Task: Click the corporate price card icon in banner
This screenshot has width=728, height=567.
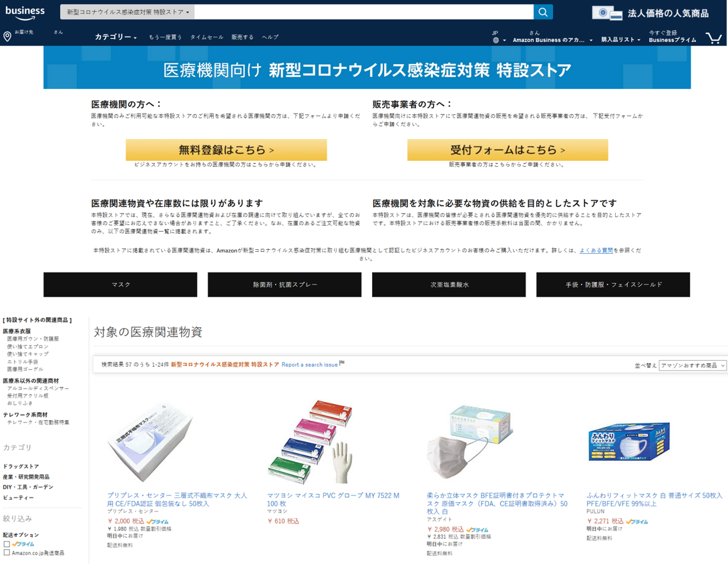Action: point(606,13)
